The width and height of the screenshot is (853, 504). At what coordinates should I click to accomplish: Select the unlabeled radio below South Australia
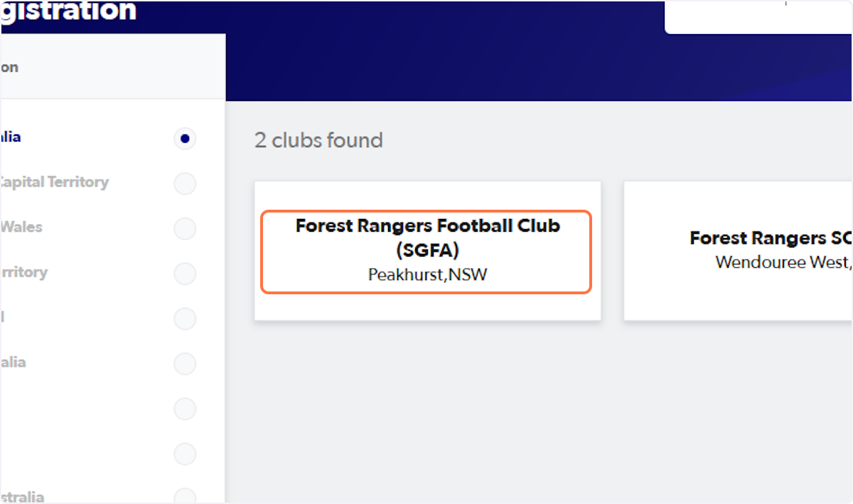pos(185,409)
